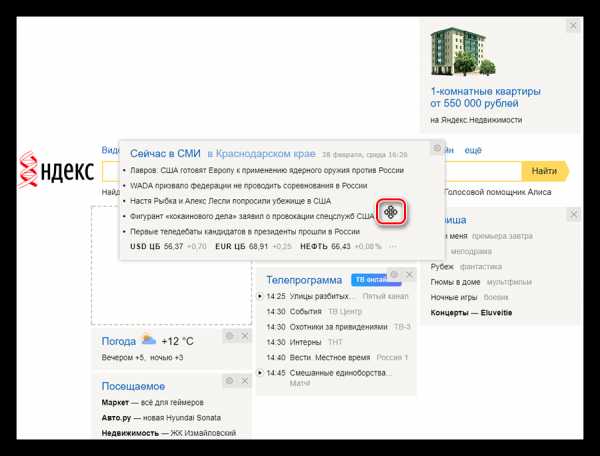Switch to 'в Краснодарском крае' news tab
The height and width of the screenshot is (456, 600).
click(261, 154)
